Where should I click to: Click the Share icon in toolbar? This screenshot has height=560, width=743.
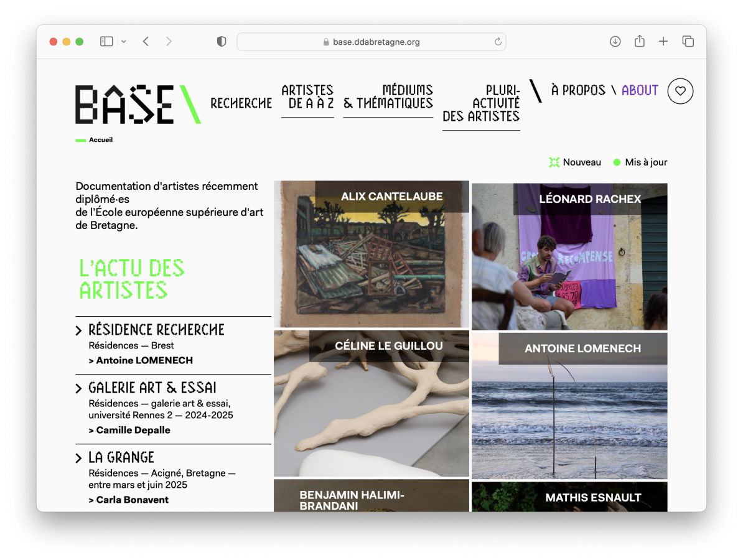639,42
